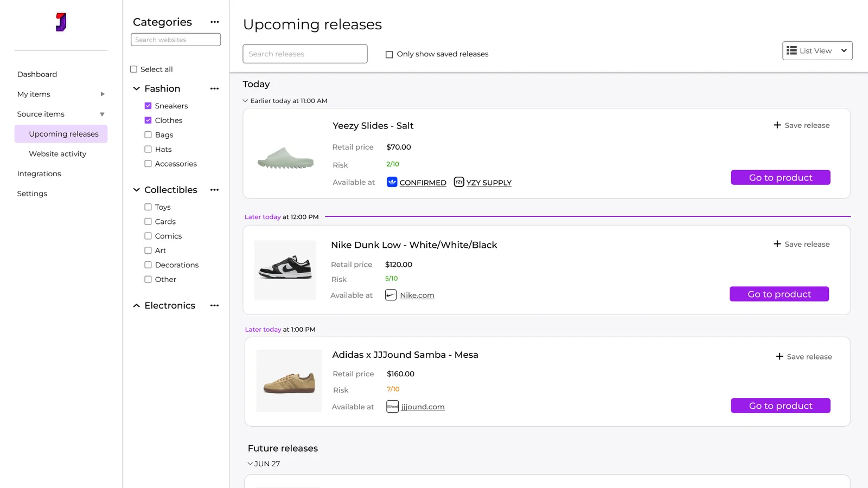Open Integrations in the sidebar
This screenshot has height=488, width=868.
39,174
